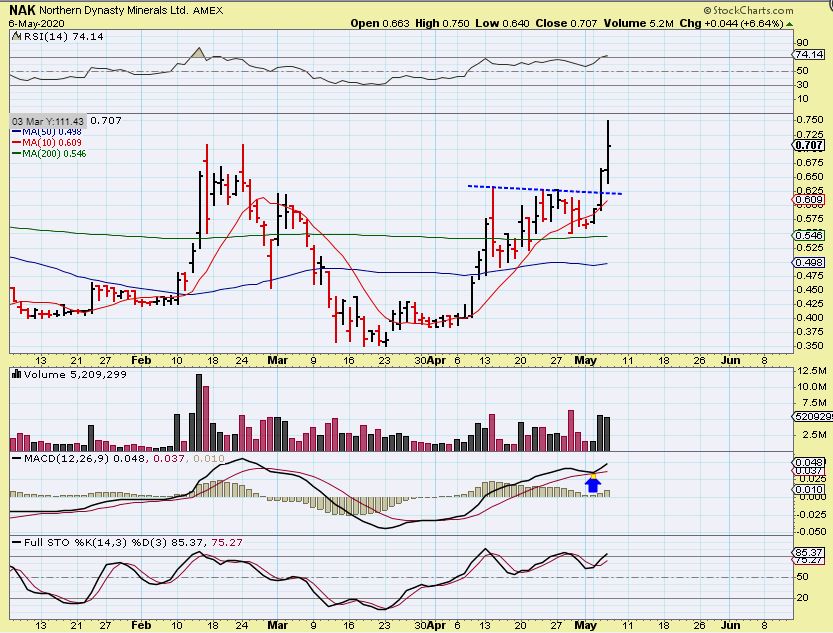Click the Feb label under the price panel
The height and width of the screenshot is (633, 833).
pos(141,360)
